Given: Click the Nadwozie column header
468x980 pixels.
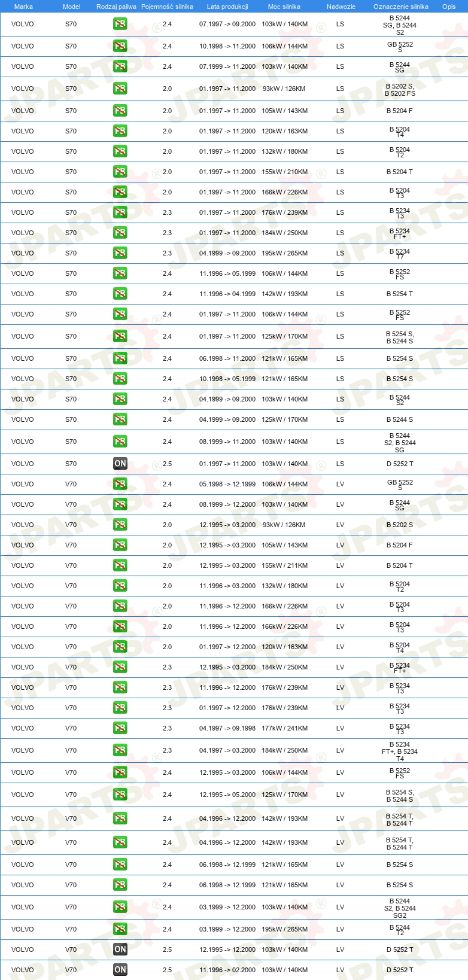Looking at the screenshot, I should point(341,7).
